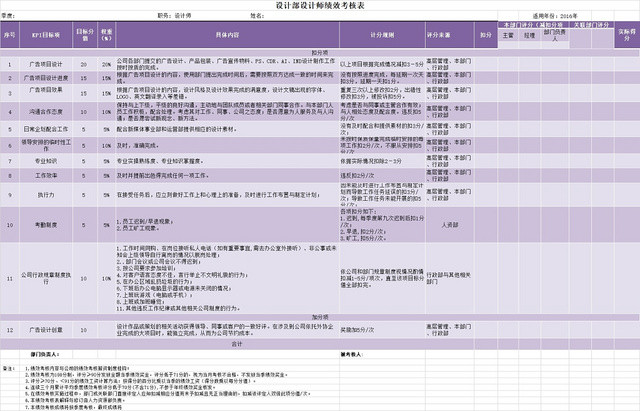
Task: Select scoring rule 违反扣2分/次
Action: 382,176
